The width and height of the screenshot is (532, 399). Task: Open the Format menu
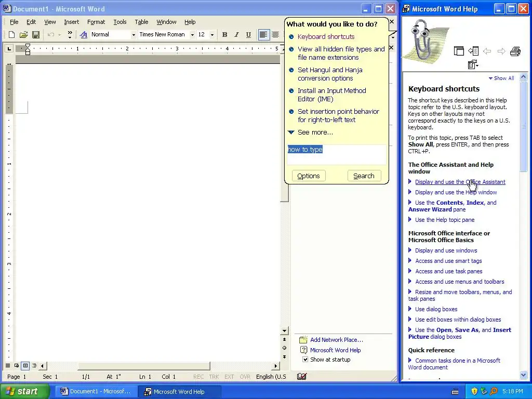[x=96, y=22]
